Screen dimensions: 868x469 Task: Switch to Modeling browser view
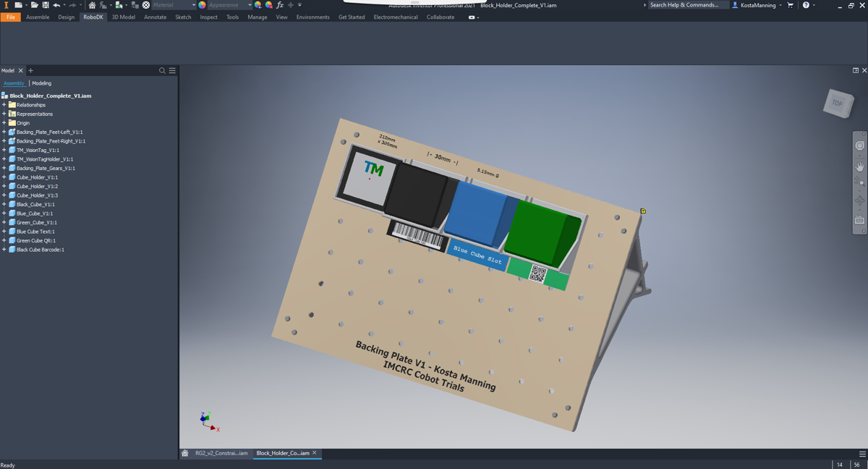(42, 83)
